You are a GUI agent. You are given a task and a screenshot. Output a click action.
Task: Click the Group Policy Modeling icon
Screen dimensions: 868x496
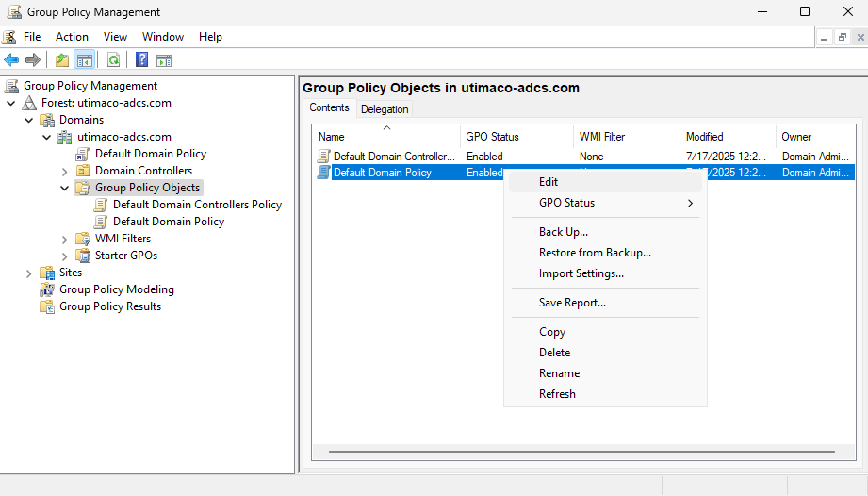(47, 289)
